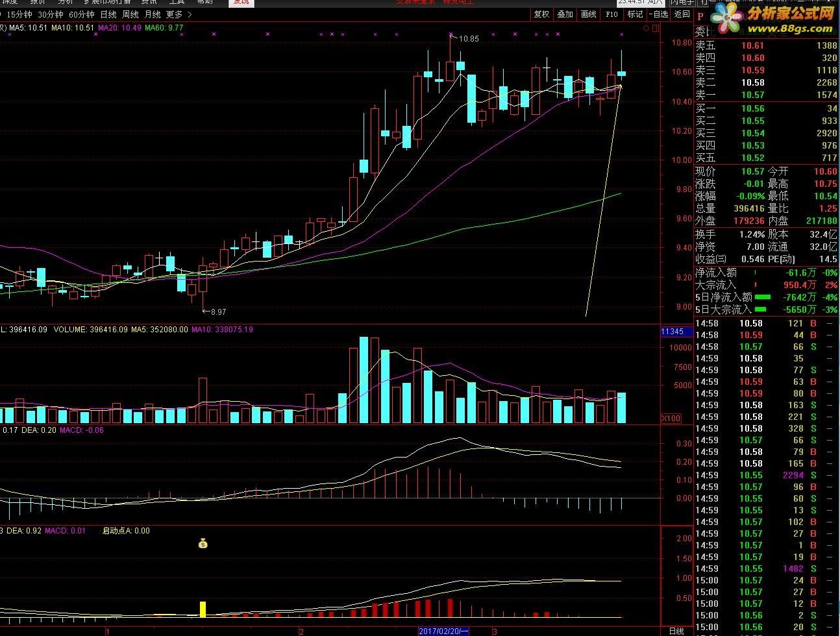Switch chart to 60分钟 period
This screenshot has width=840, height=636.
click(81, 14)
